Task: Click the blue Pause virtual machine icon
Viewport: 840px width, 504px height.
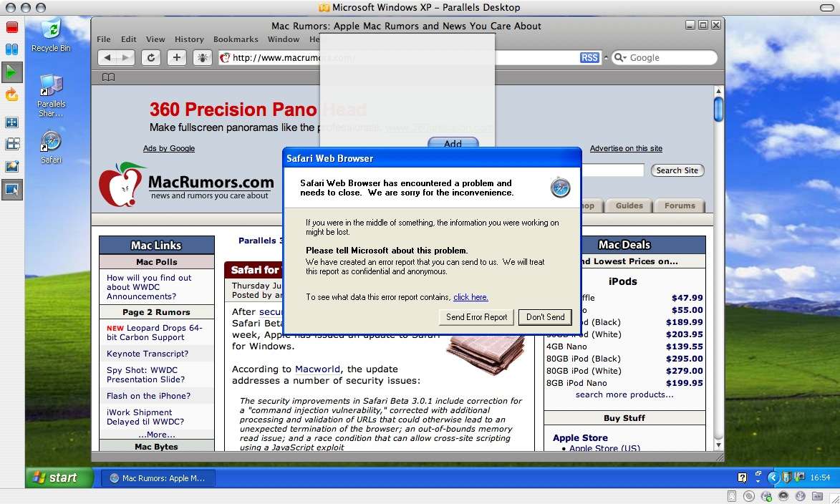Action: tap(11, 49)
